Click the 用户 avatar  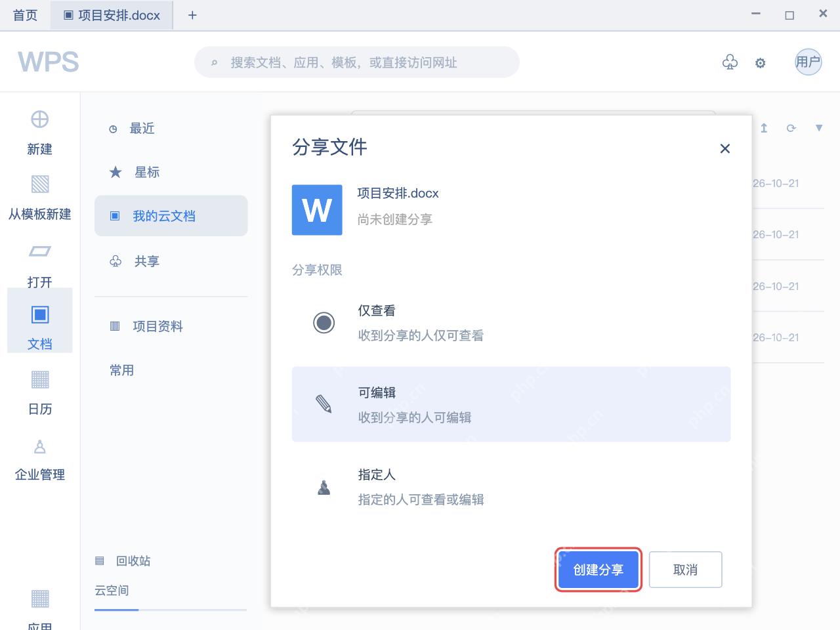coord(808,62)
